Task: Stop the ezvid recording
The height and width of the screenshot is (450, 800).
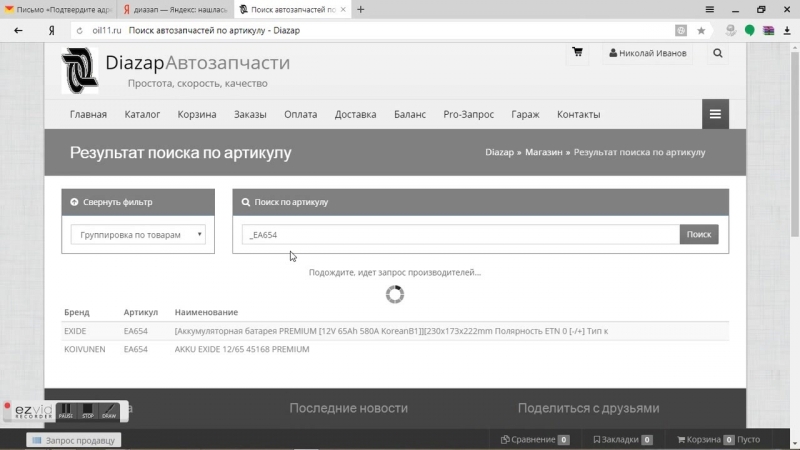Action: point(88,411)
